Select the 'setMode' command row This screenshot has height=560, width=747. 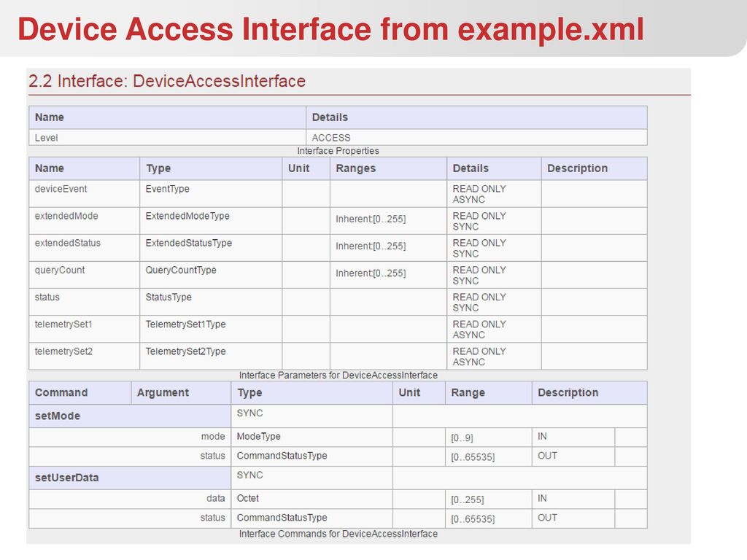click(130, 416)
